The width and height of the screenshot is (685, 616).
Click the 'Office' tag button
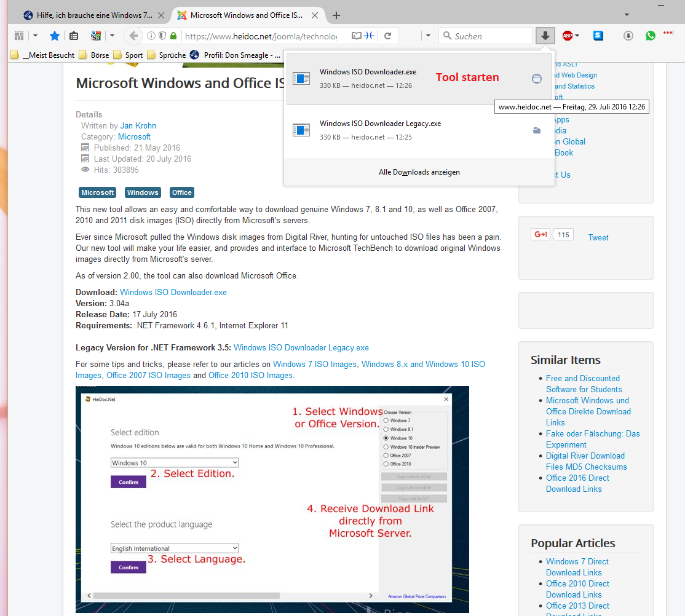pyautogui.click(x=182, y=192)
